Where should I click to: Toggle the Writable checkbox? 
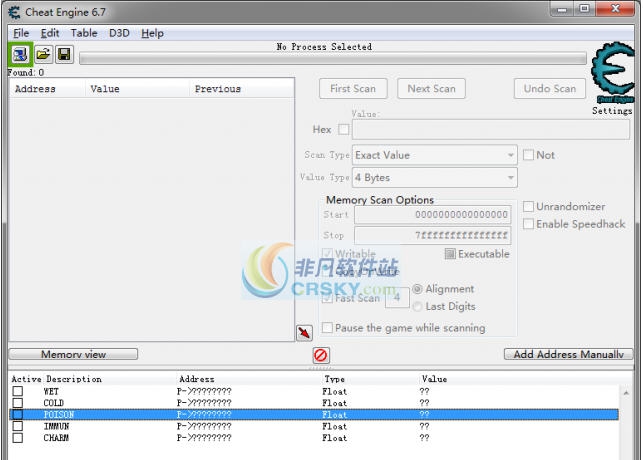[x=327, y=254]
